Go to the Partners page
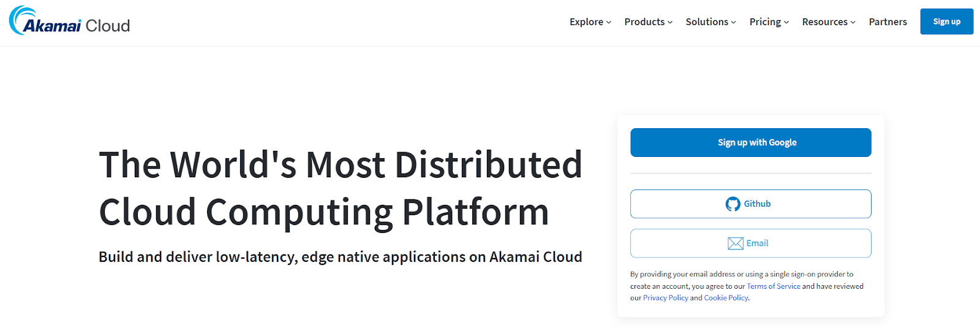This screenshot has width=980, height=336. click(888, 22)
